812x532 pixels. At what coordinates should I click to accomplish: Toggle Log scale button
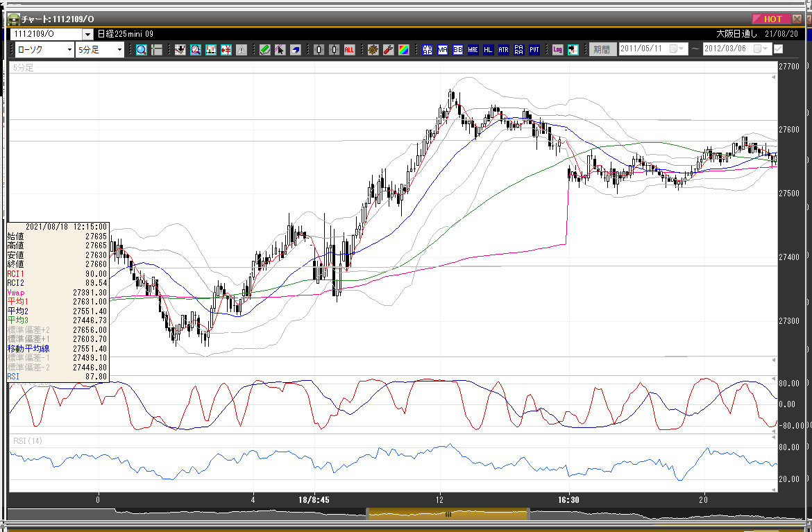click(x=557, y=50)
